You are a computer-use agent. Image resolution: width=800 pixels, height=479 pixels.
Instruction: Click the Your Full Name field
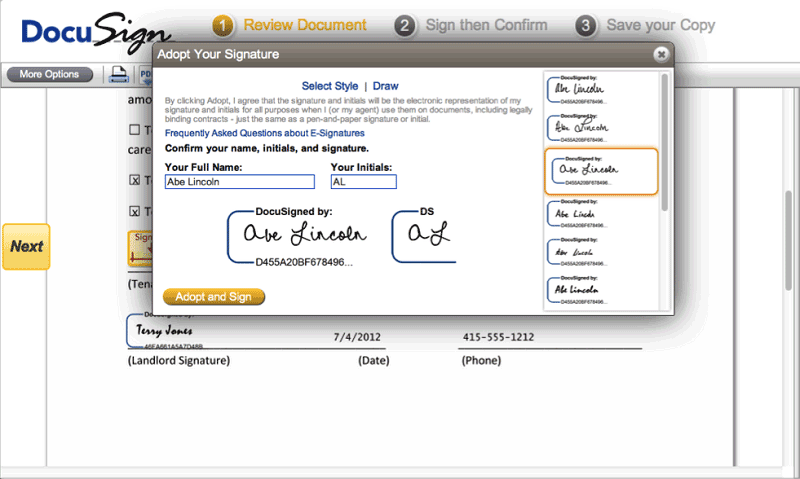point(240,182)
